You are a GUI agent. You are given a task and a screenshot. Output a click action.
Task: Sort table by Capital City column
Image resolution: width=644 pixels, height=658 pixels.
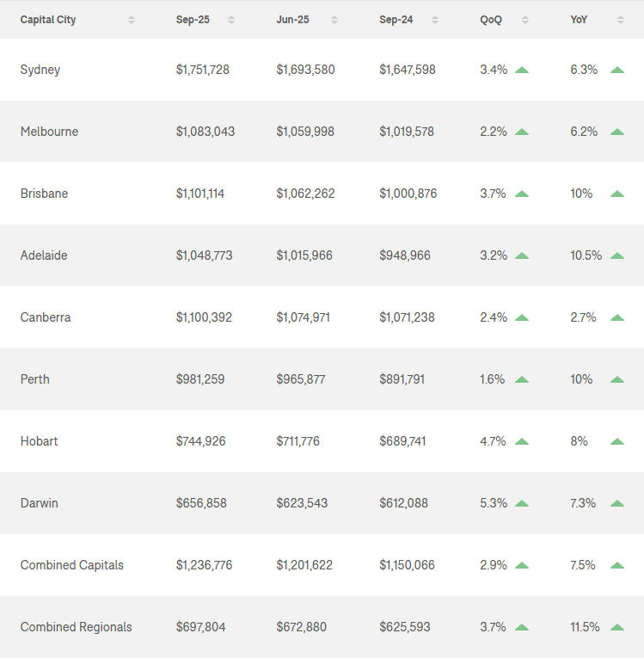132,20
